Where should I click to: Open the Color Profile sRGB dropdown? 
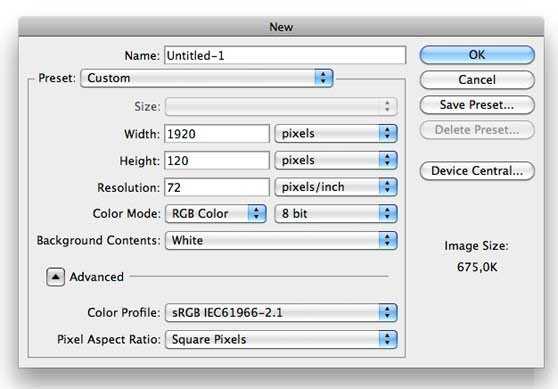[x=281, y=312]
